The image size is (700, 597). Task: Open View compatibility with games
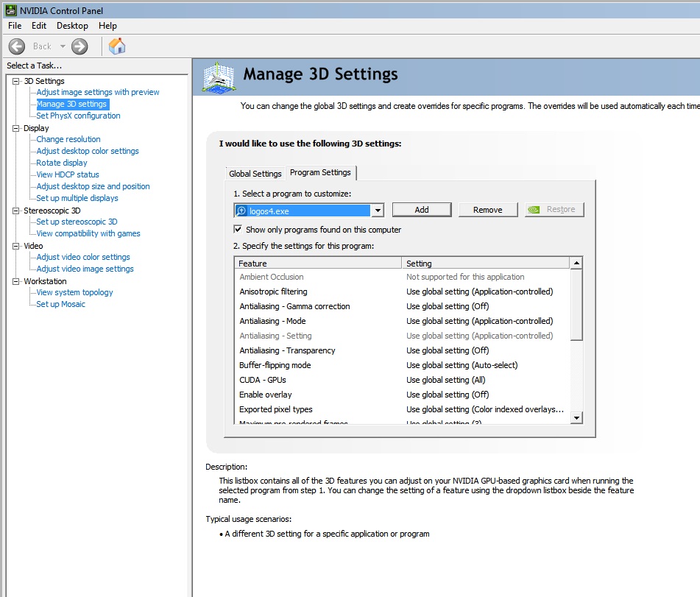[x=88, y=233]
